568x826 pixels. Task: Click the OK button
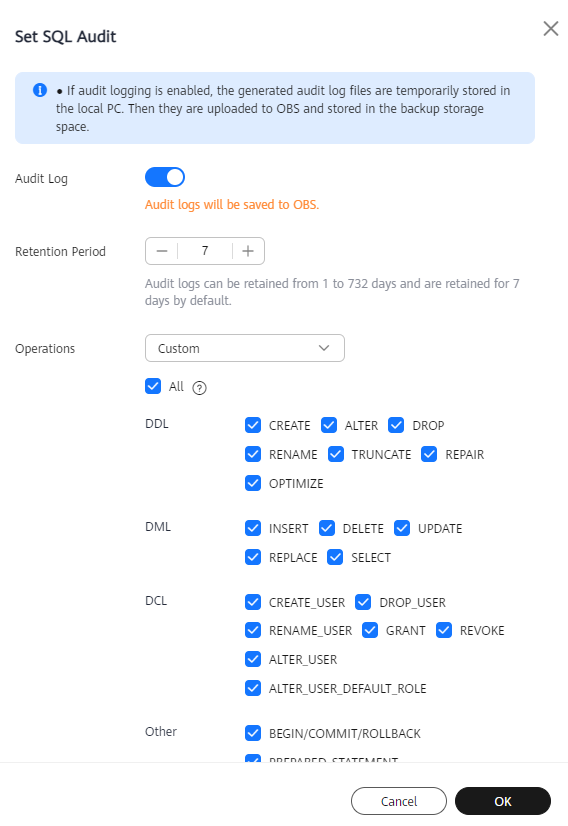tap(503, 801)
